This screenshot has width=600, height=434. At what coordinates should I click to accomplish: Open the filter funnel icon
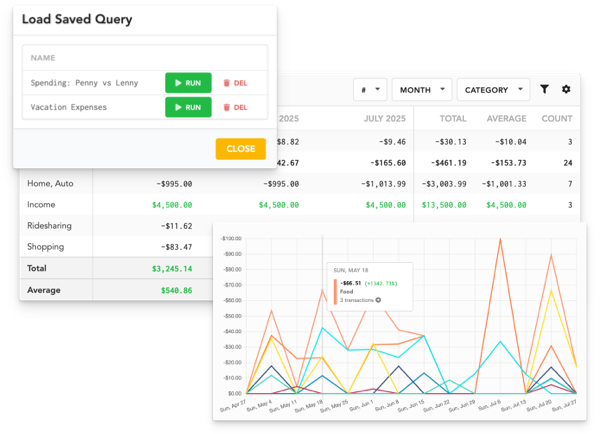[x=544, y=89]
